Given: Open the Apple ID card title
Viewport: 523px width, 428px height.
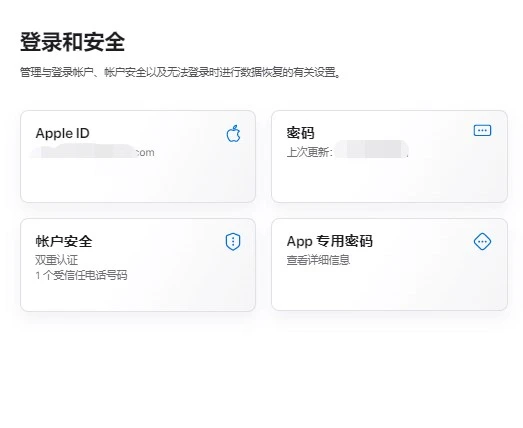Looking at the screenshot, I should coord(63,133).
